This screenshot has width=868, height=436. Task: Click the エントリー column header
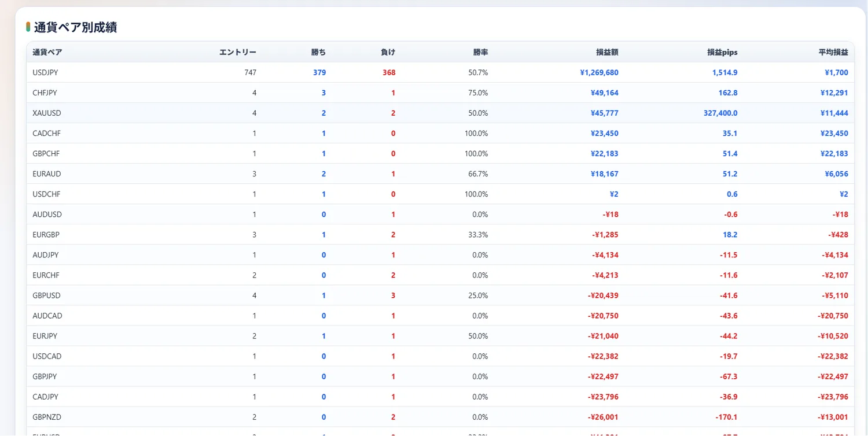[x=238, y=52]
